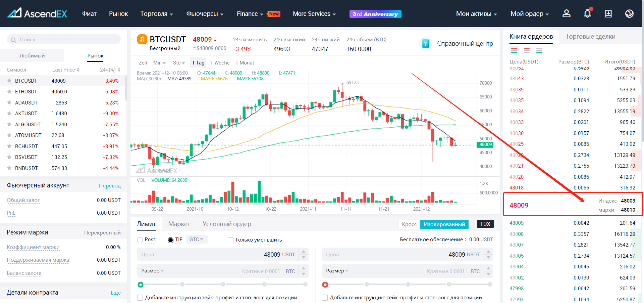Open the Finance dropdown menu
This screenshot has height=303, width=644.
pyautogui.click(x=250, y=14)
